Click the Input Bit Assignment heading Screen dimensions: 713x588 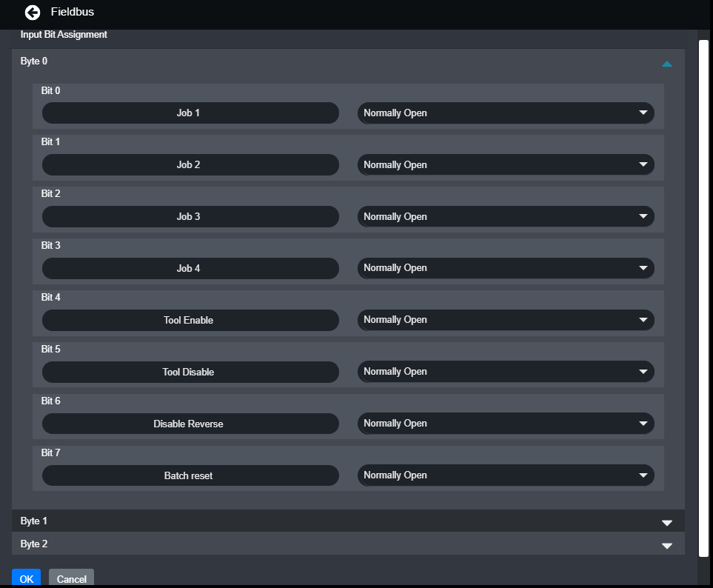pyautogui.click(x=64, y=35)
